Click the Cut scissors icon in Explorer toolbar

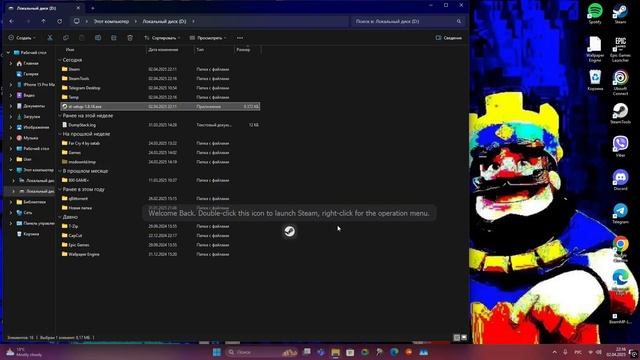click(50, 38)
